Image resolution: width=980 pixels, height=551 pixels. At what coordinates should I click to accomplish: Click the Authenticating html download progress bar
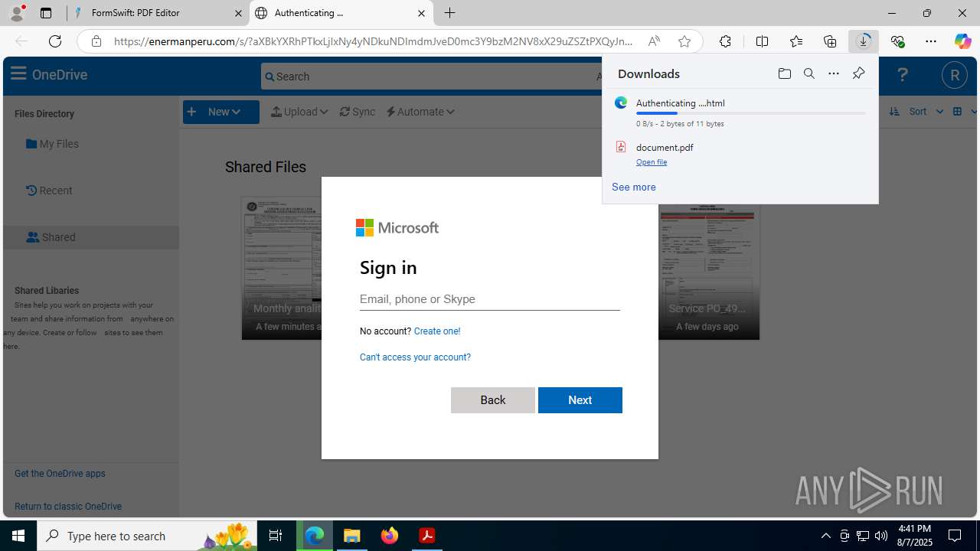[x=751, y=113]
